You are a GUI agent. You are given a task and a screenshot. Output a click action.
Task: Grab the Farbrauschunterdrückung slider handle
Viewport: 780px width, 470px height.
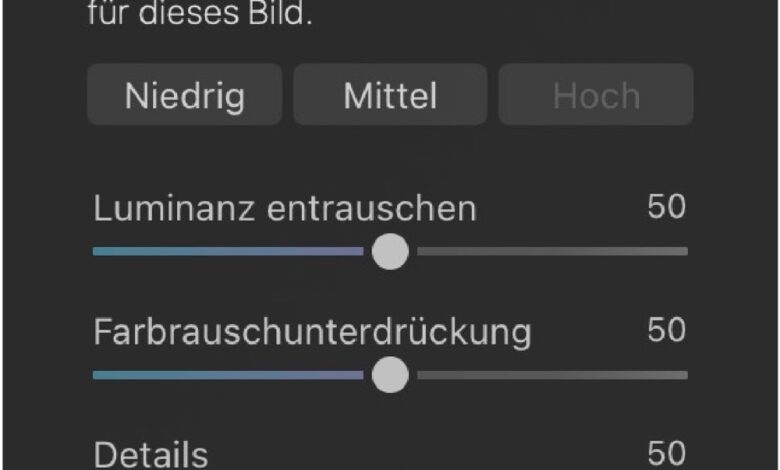(x=390, y=375)
